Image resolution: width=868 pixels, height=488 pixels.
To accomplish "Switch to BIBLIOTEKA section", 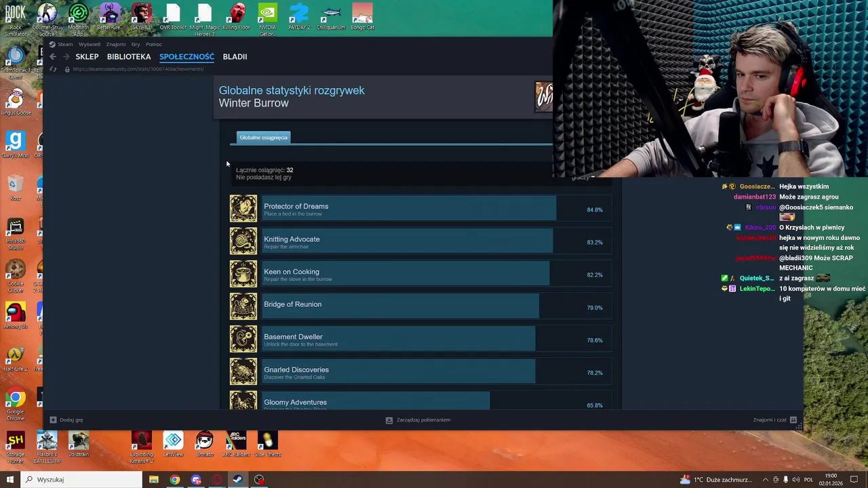I will [x=129, y=57].
